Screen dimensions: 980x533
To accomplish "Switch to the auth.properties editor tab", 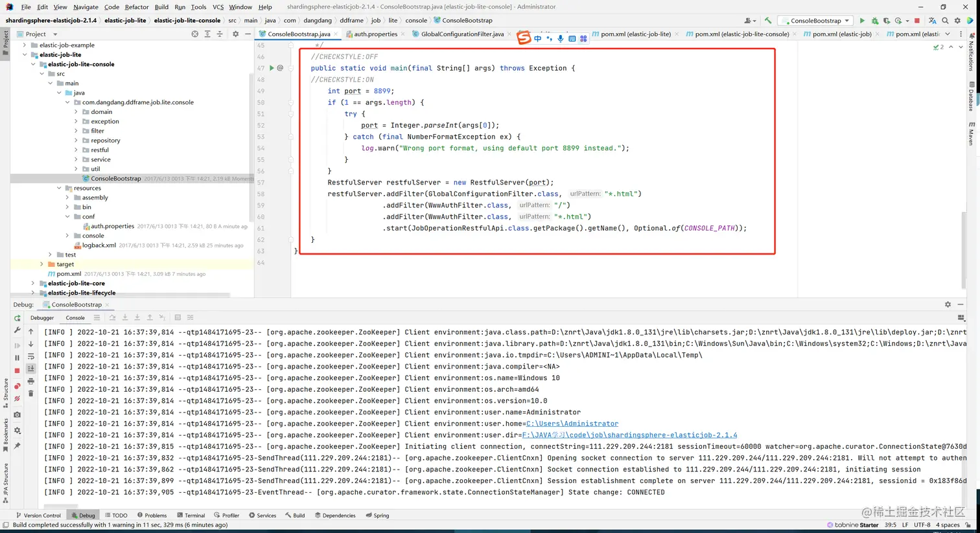I will (375, 34).
